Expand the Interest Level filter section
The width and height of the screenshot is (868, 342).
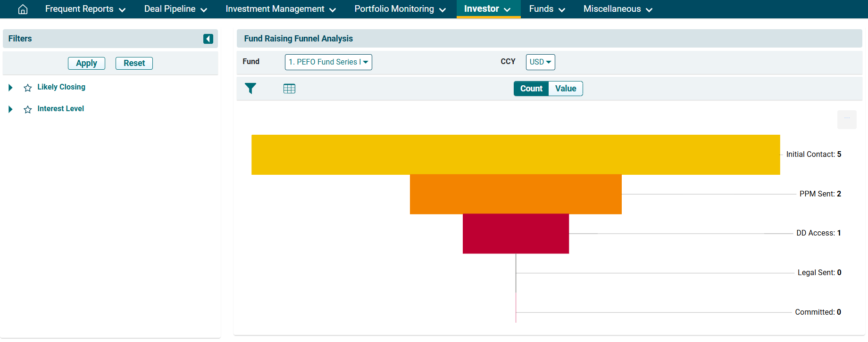10,109
